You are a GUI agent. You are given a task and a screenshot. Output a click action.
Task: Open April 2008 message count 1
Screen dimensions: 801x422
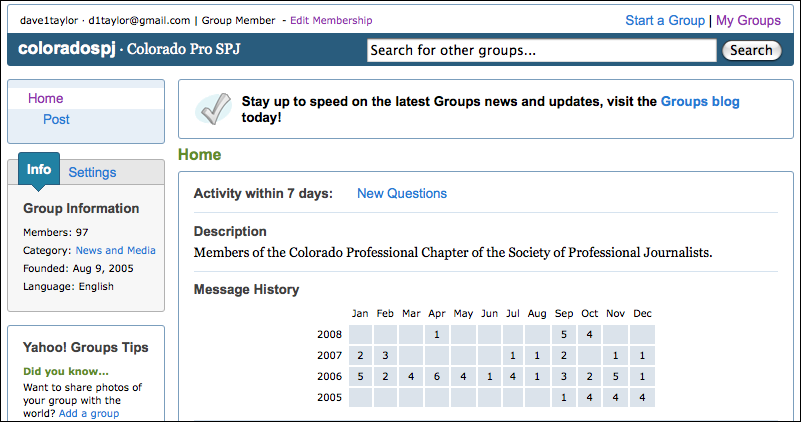[x=436, y=335]
